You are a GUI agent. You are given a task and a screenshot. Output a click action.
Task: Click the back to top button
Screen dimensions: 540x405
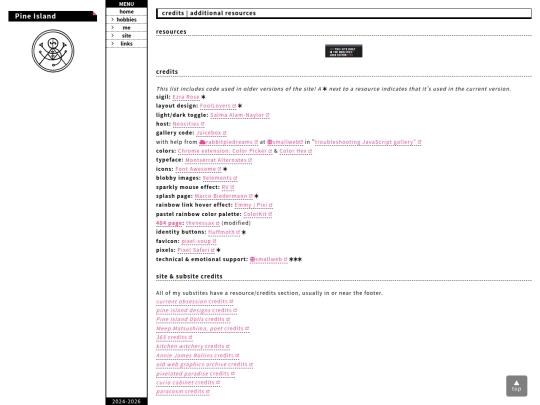(x=516, y=386)
